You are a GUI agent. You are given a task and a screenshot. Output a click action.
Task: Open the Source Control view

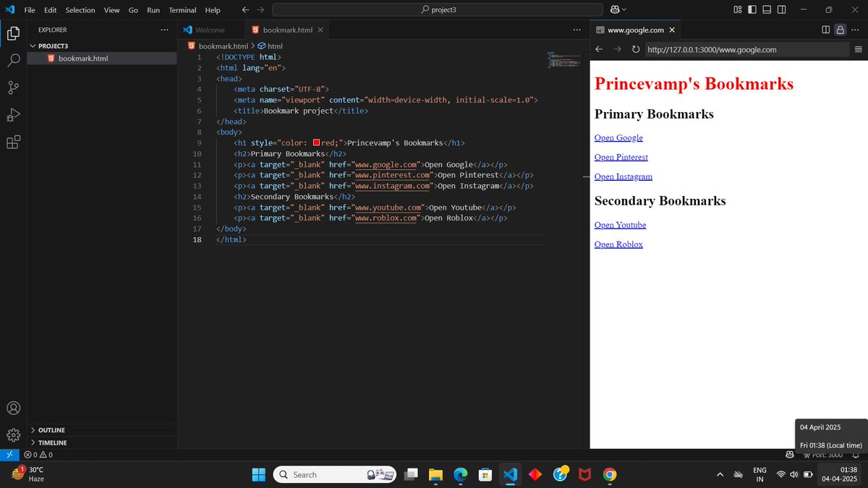(13, 87)
